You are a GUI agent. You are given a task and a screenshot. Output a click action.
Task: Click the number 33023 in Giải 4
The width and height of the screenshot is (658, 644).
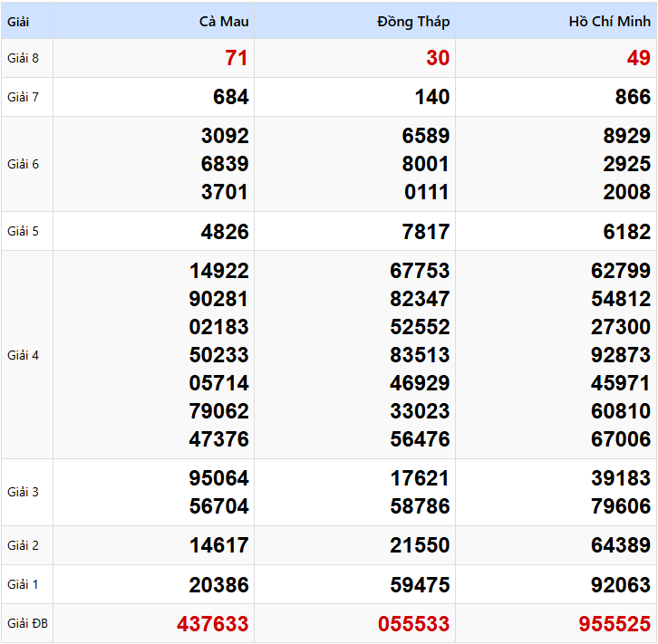pyautogui.click(x=420, y=411)
